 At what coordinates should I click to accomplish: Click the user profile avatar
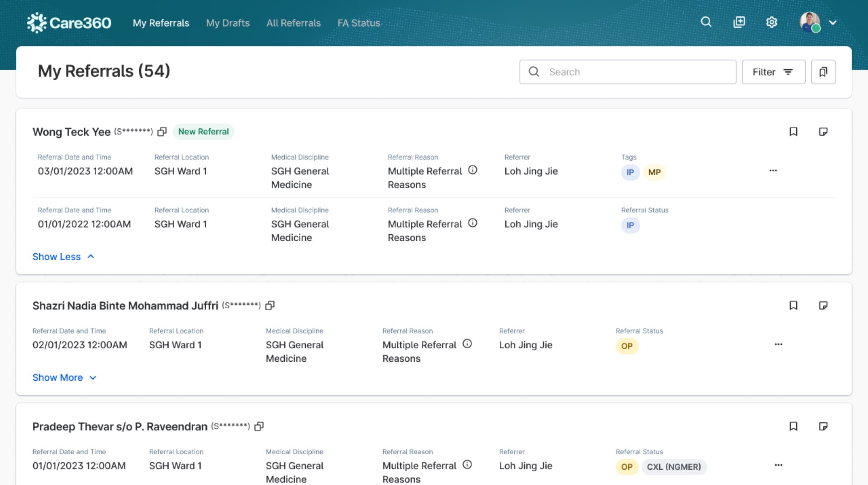click(x=810, y=22)
